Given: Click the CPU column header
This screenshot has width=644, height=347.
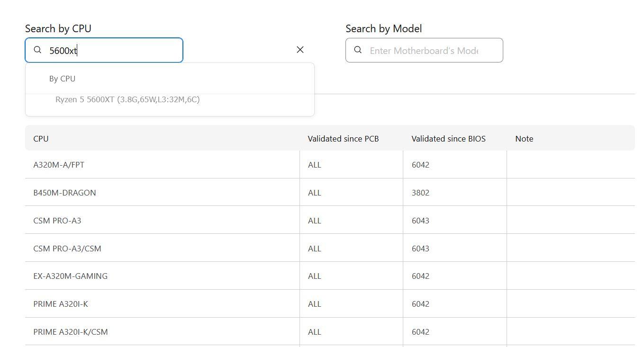Looking at the screenshot, I should click(41, 139).
